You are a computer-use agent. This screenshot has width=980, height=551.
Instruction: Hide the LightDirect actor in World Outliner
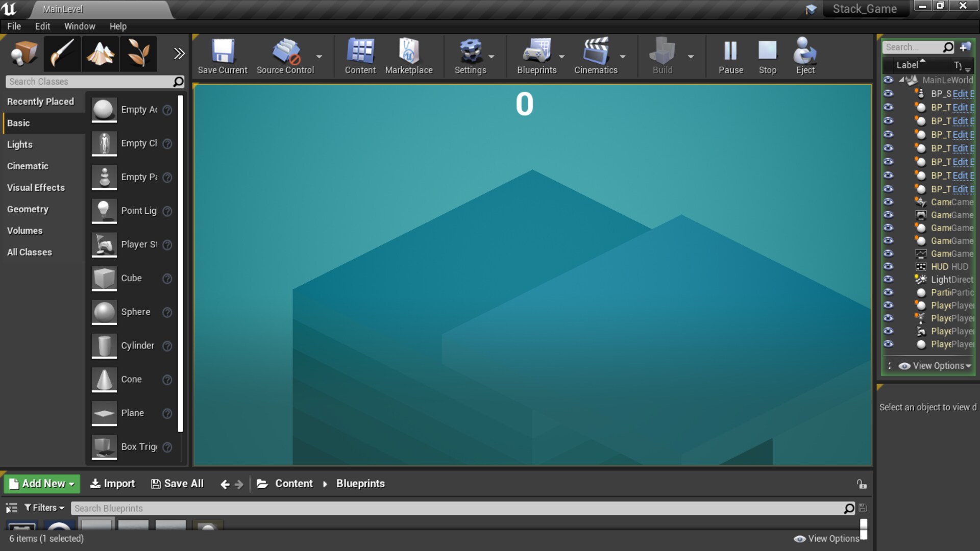[x=889, y=280]
